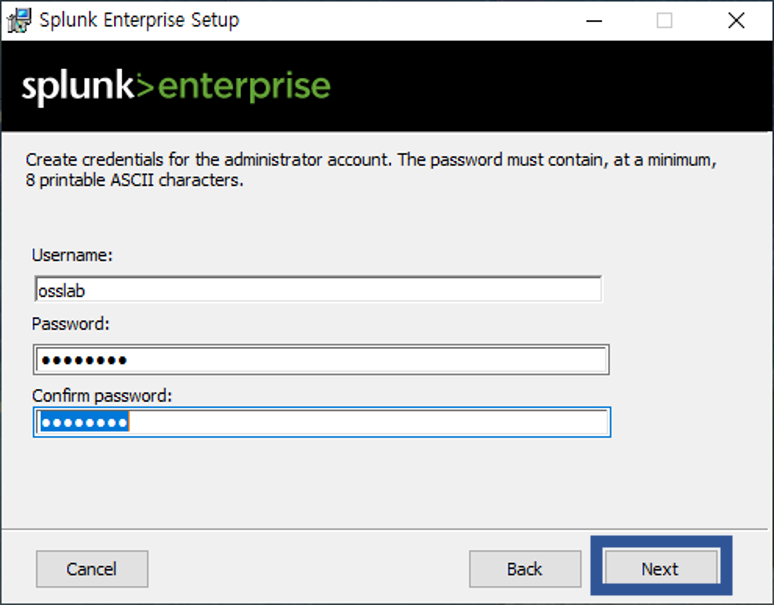The width and height of the screenshot is (774, 605).
Task: Minimize the Splunk Enterprise Setup window
Action: coord(594,21)
